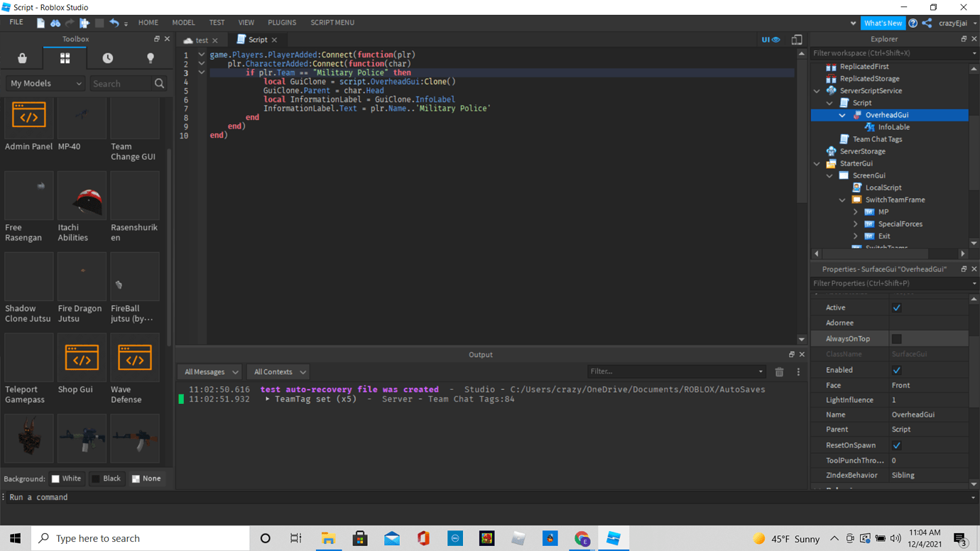Open the Toolbox Creations tab (lightbulb icon)
Screen dimensions: 980x551
[150, 58]
